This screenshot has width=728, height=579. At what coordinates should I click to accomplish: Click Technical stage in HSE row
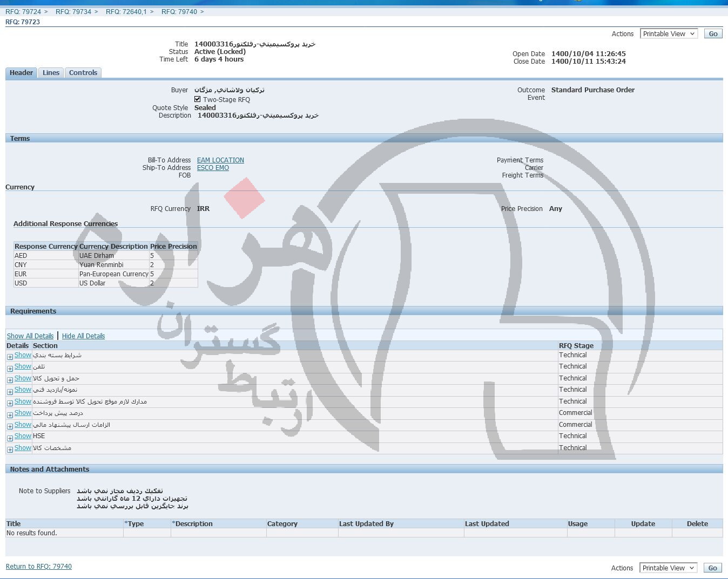point(573,436)
